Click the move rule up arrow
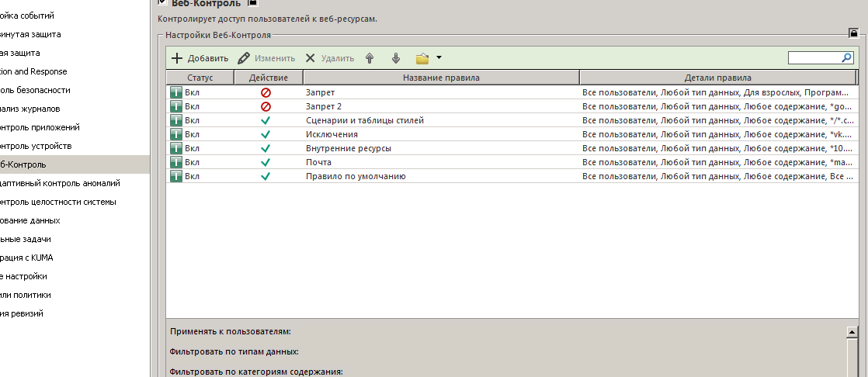This screenshot has width=868, height=377. click(370, 58)
